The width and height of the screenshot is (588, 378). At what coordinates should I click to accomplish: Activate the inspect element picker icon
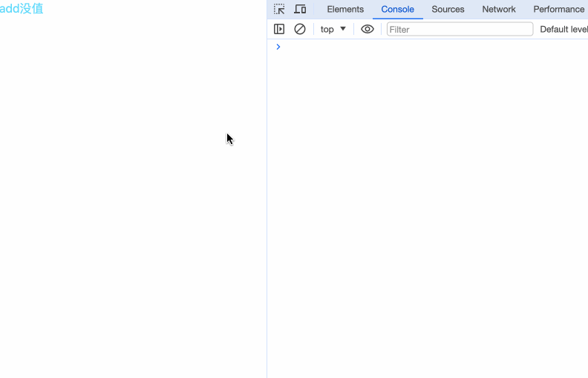click(x=279, y=10)
